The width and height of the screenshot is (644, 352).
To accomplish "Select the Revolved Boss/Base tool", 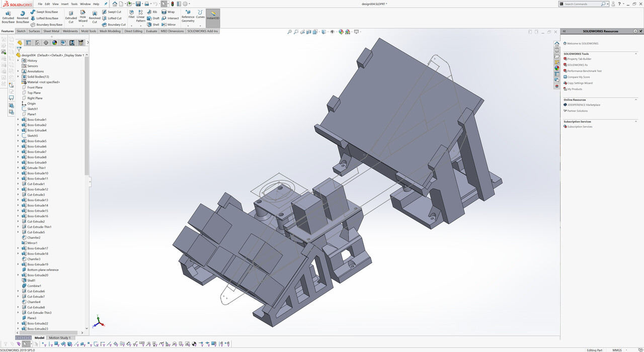I will click(23, 17).
